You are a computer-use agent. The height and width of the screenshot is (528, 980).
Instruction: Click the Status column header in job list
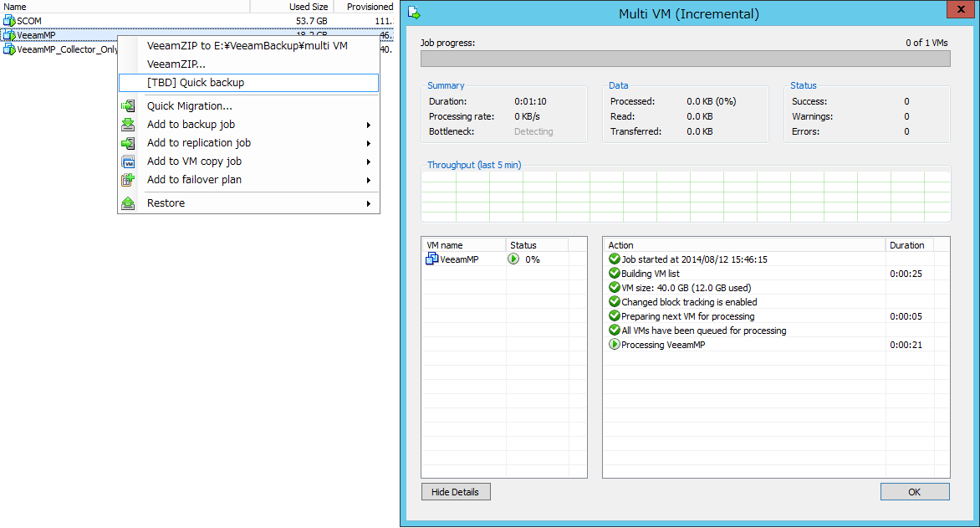click(x=537, y=245)
